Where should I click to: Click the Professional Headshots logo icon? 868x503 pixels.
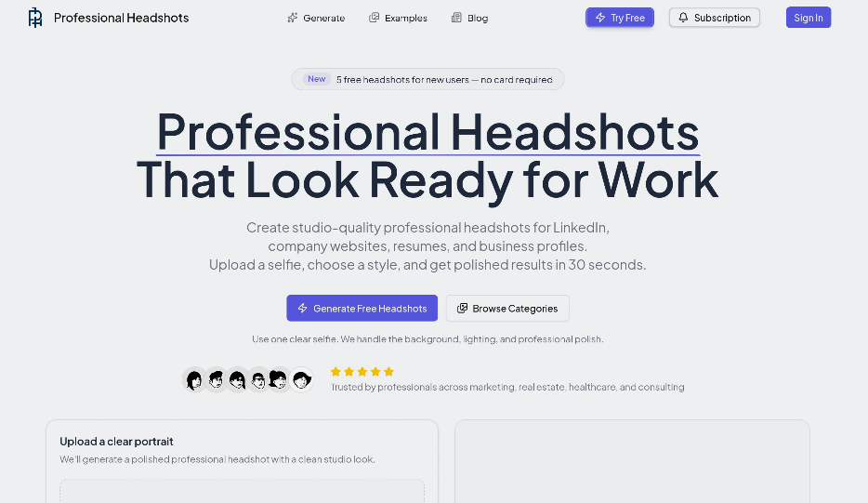point(35,18)
